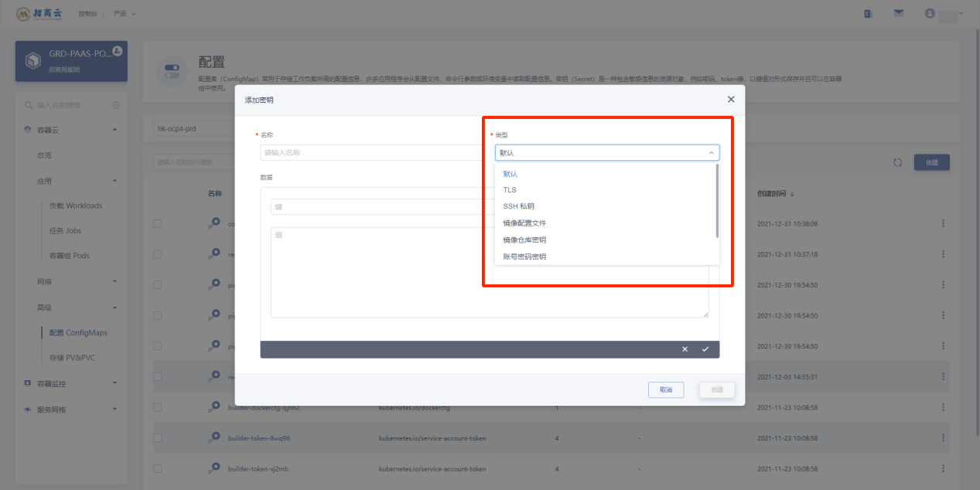Open 存储 PV&PVC in the sidebar

pos(72,358)
